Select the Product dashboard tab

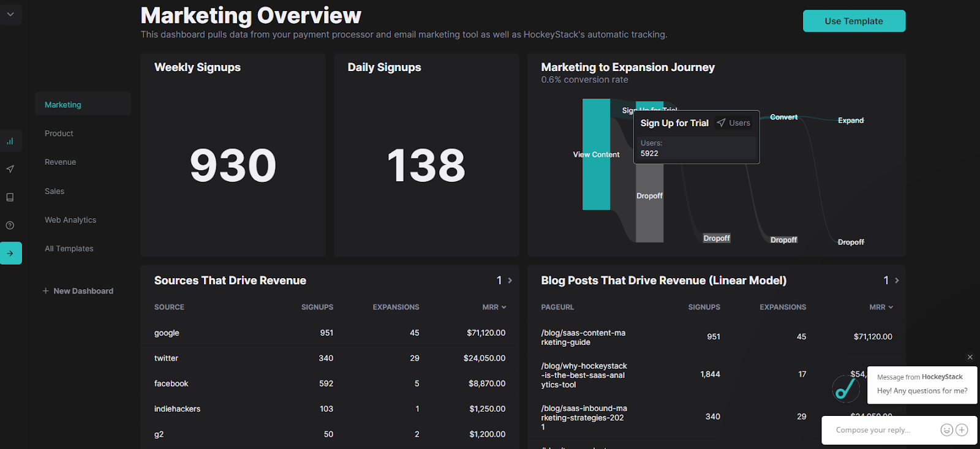59,134
